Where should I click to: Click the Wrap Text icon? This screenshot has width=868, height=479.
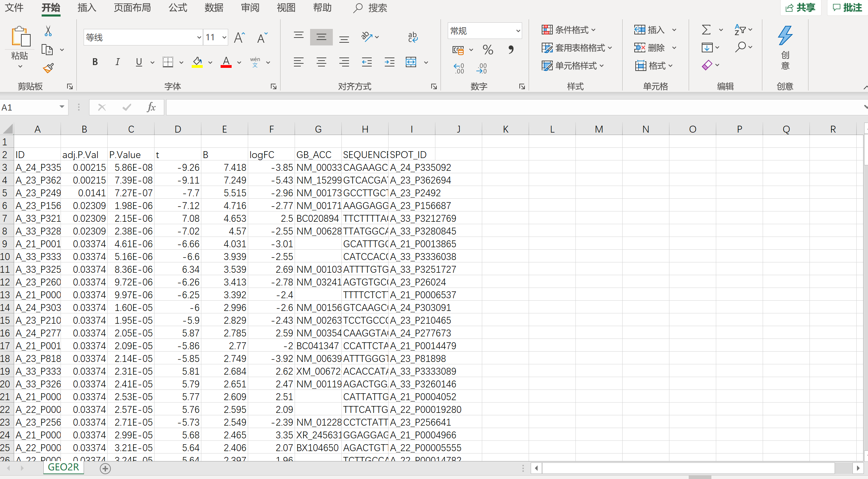[413, 37]
